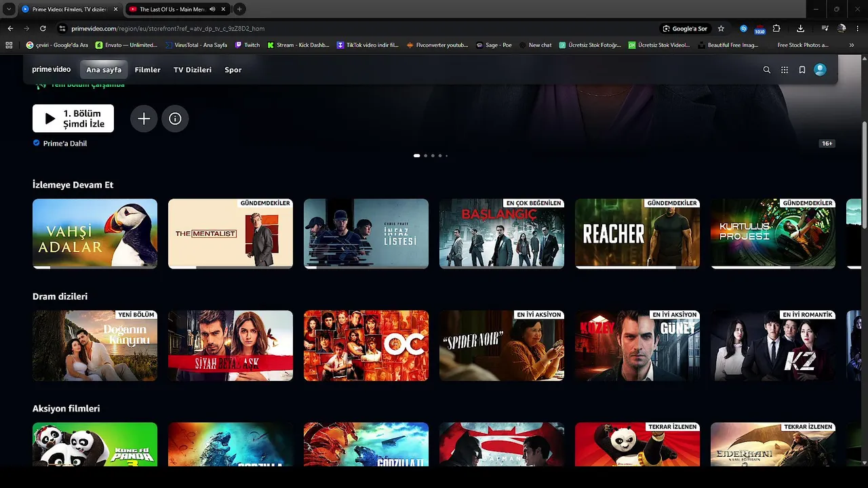The width and height of the screenshot is (868, 488).
Task: Open the Flvconverter youtube bookmark
Action: tap(437, 45)
